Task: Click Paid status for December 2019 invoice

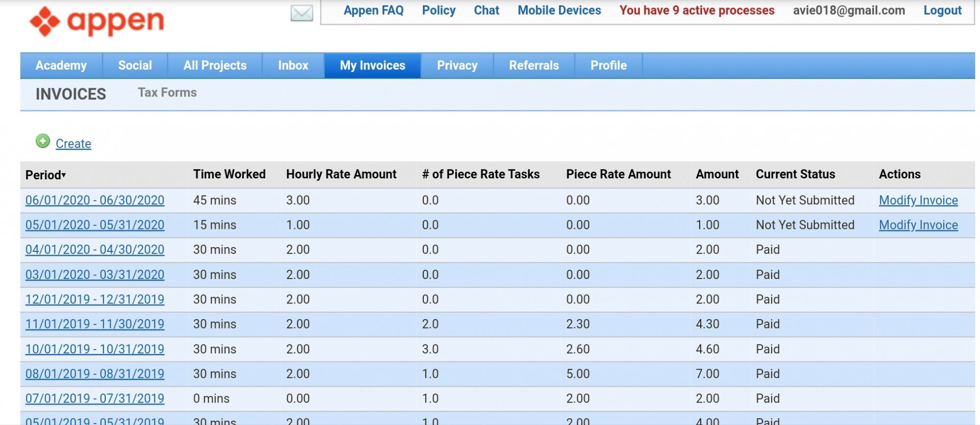Action: [x=767, y=299]
